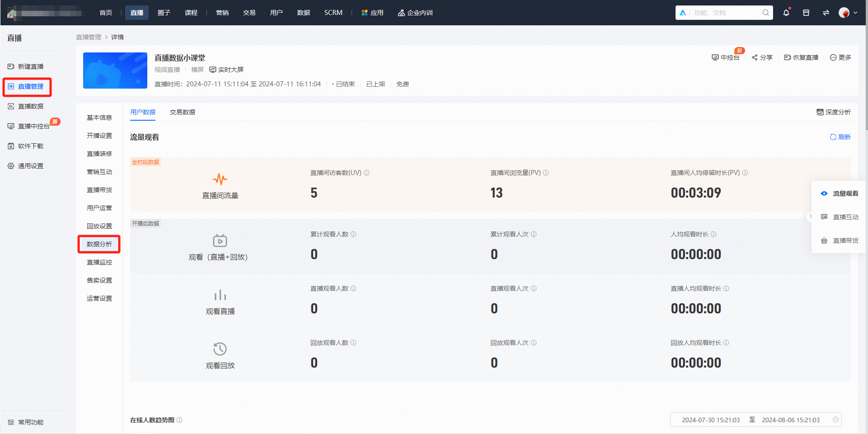
Task: Click the 功能、文档 search field
Action: pyautogui.click(x=725, y=13)
